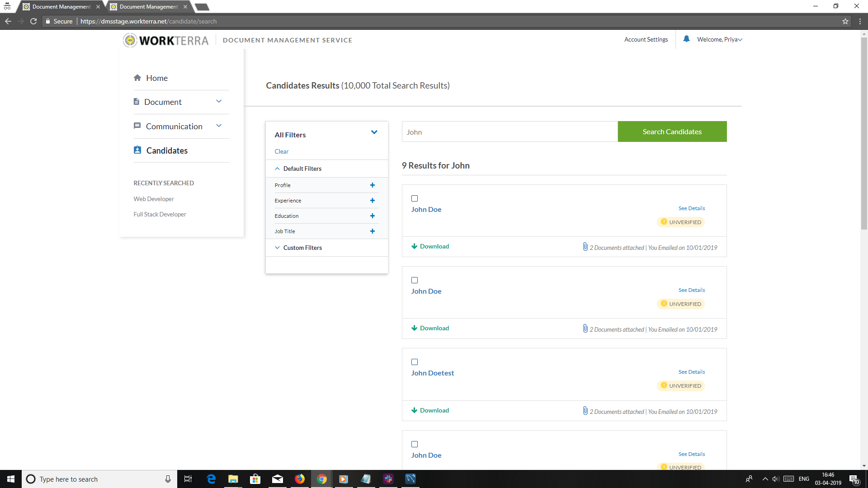Click the paperclip attachment icon on John Doetest
Viewport: 868px width, 488px height.
(585, 410)
